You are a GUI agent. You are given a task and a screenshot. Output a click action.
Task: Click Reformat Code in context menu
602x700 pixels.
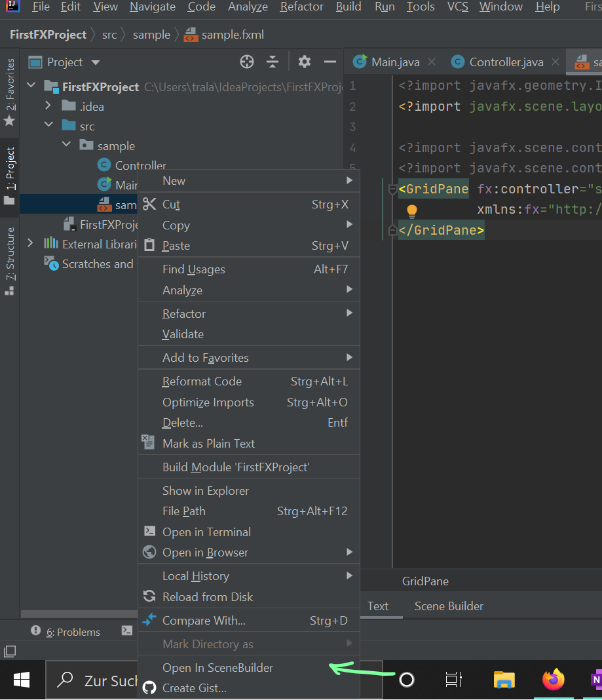coord(202,381)
